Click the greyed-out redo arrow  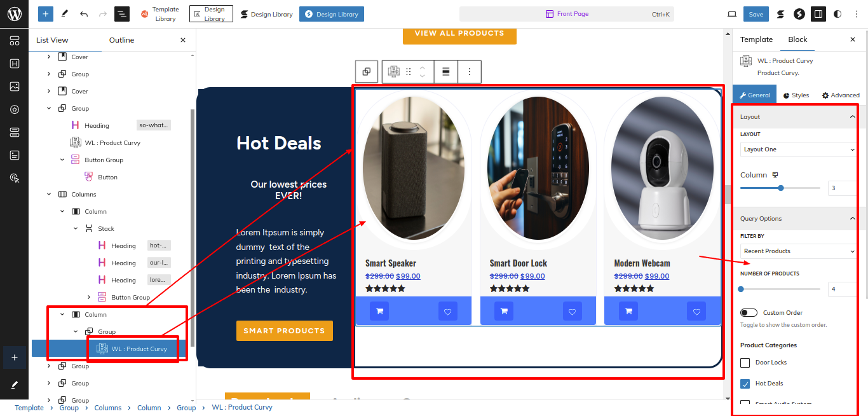(103, 14)
